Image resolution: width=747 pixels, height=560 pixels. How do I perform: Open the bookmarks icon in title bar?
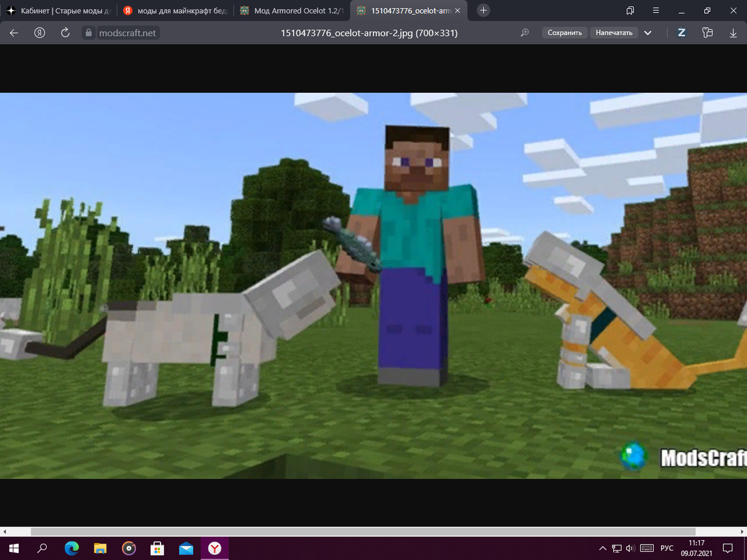click(630, 11)
